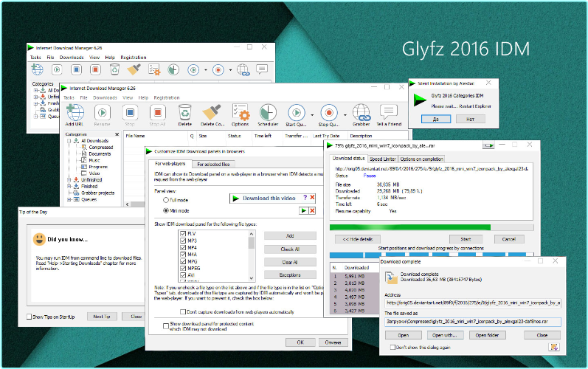The image size is (588, 369).
Task: Open Options from the toolbar
Action: tap(240, 112)
